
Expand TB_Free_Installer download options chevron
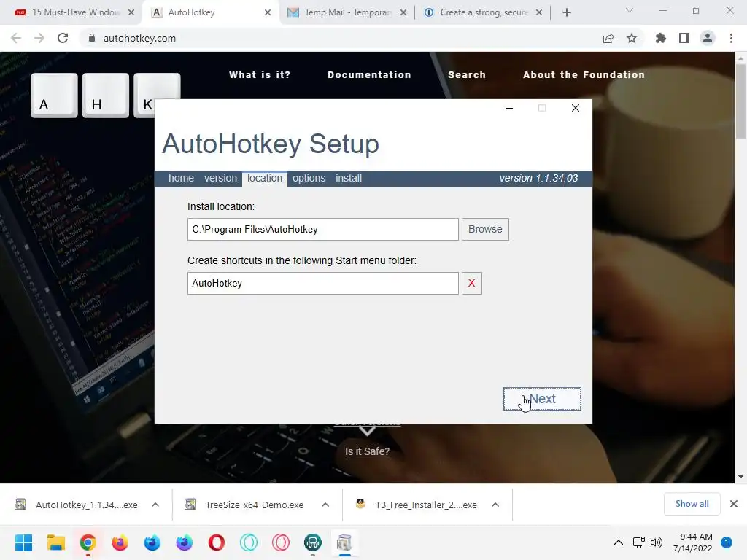click(x=495, y=505)
